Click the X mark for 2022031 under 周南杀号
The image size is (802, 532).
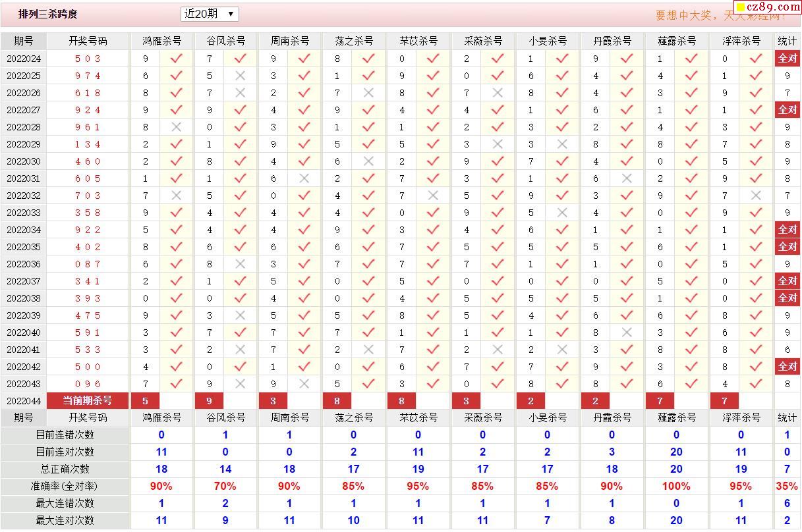[304, 178]
